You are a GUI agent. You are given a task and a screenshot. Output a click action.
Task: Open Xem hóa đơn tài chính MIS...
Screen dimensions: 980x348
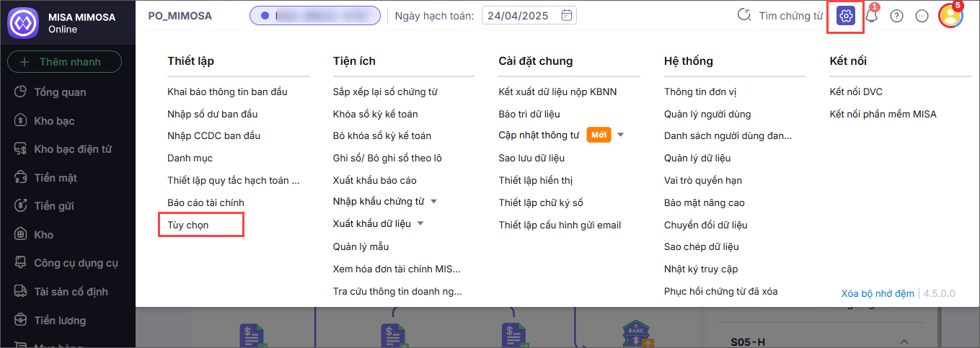(x=397, y=269)
